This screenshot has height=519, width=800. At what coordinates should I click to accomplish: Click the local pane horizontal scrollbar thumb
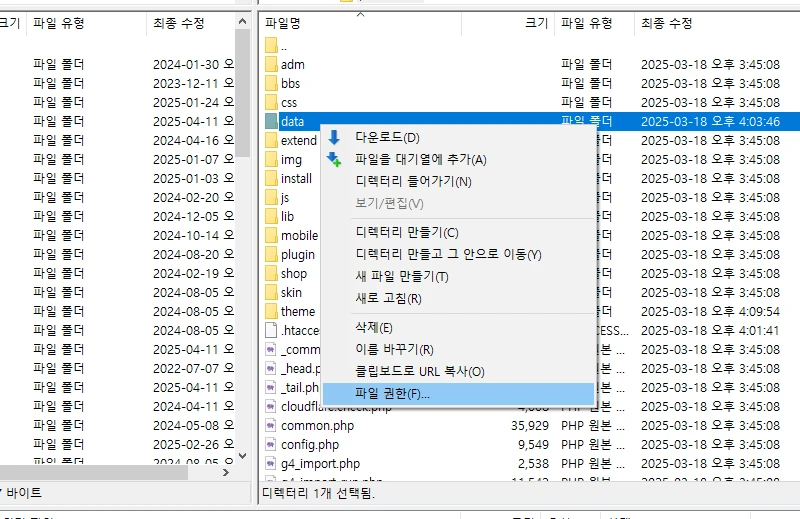(x=94, y=473)
